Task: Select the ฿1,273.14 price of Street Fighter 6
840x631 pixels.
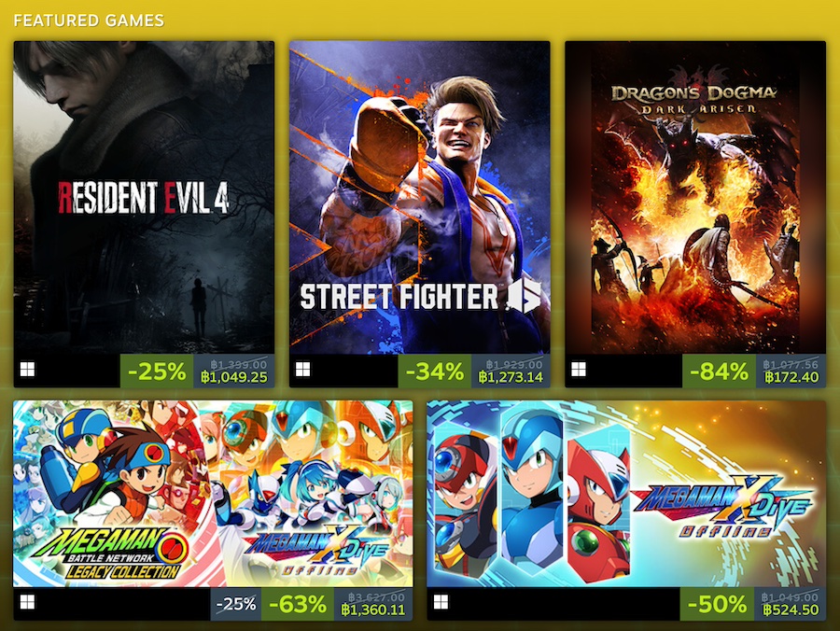Action: [511, 378]
